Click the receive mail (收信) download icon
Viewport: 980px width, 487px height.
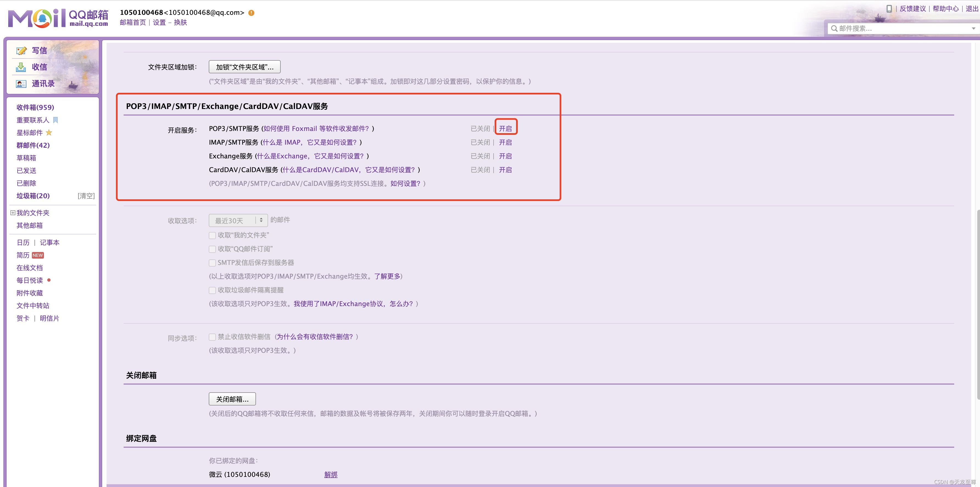click(x=21, y=67)
